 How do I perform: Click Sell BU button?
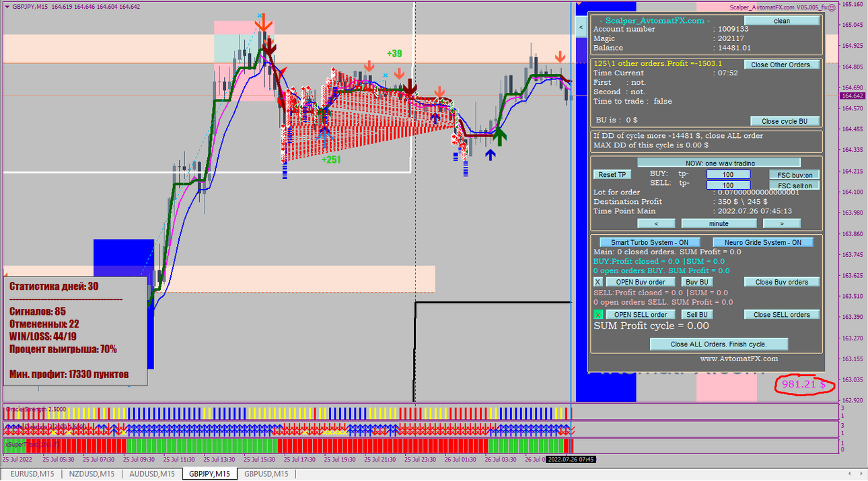tap(696, 314)
